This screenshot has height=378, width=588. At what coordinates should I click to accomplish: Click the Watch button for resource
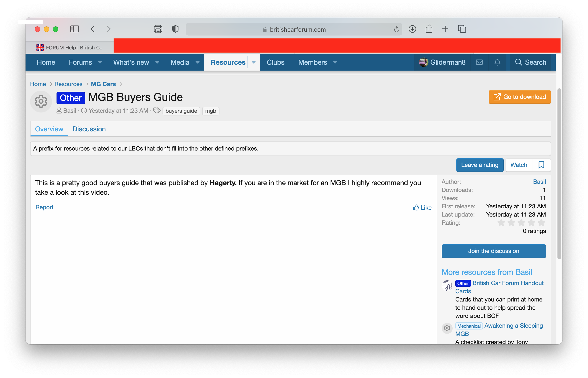point(518,165)
